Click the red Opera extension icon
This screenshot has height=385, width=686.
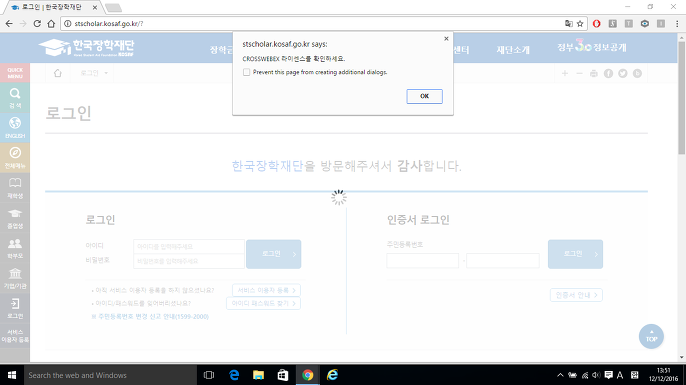596,24
